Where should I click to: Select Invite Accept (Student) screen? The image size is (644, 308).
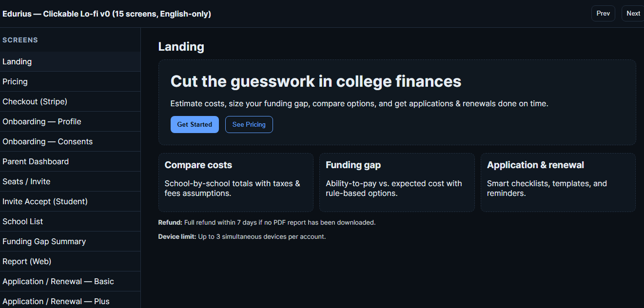[70, 202]
